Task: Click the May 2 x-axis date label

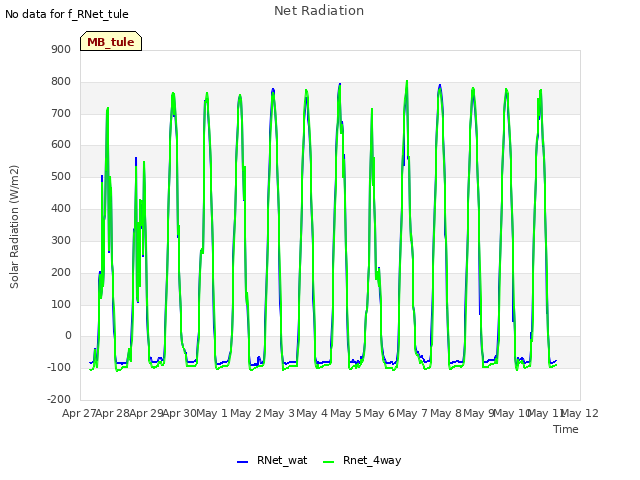Action: [246, 413]
